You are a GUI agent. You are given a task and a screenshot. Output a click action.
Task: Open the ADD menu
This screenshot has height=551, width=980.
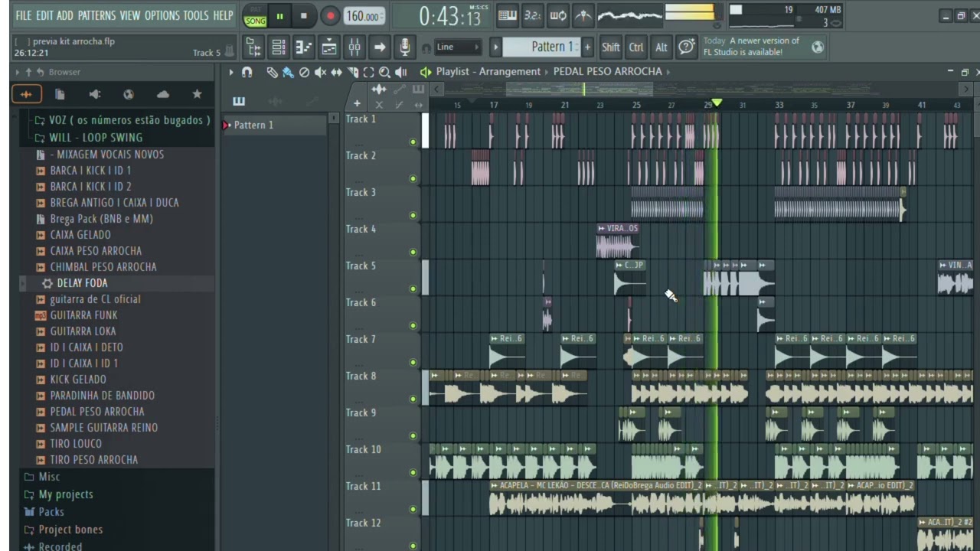pos(65,15)
